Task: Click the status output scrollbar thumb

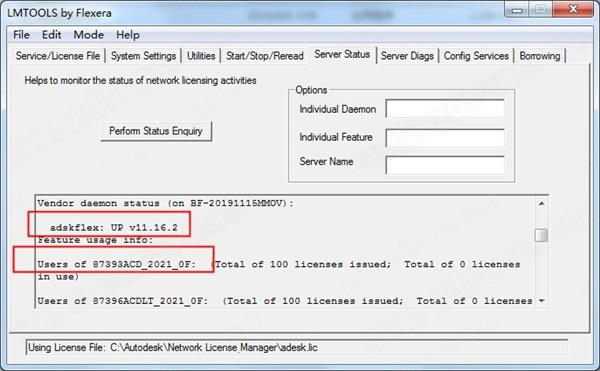Action: click(541, 235)
